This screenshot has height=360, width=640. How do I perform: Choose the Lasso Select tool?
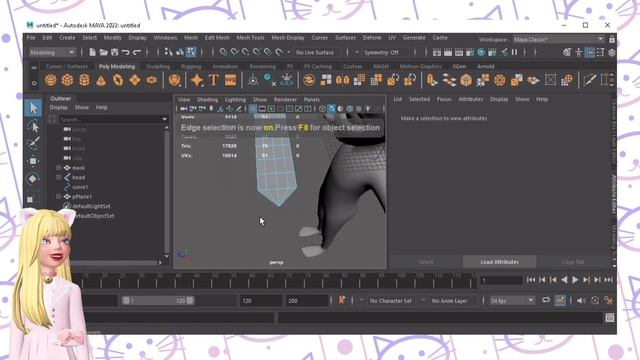click(x=33, y=126)
